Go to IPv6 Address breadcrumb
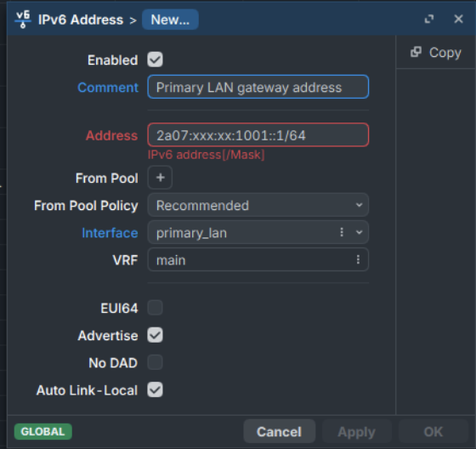The height and width of the screenshot is (449, 476). click(81, 20)
